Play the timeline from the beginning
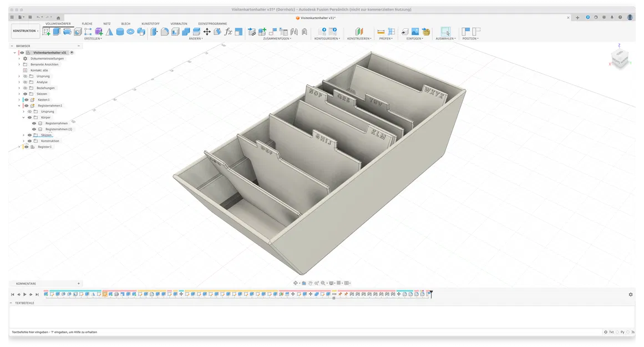The width and height of the screenshot is (644, 347). [x=24, y=294]
